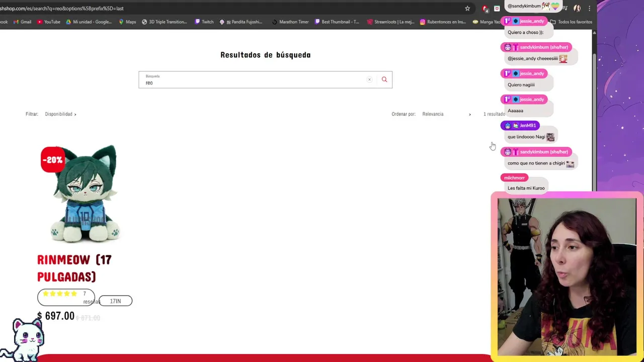Viewport: 644px width, 362px height.
Task: Open the YouTube bookmark
Action: (x=49, y=22)
